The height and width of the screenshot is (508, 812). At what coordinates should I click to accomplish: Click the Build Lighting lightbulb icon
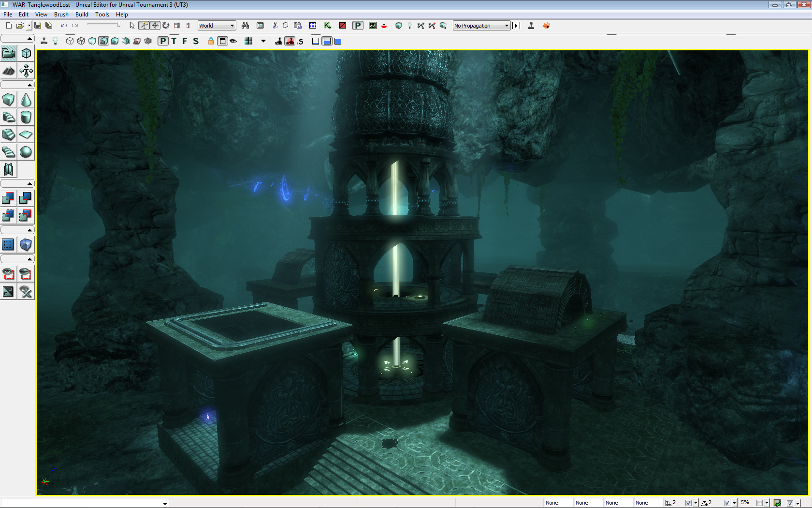pyautogui.click(x=409, y=26)
